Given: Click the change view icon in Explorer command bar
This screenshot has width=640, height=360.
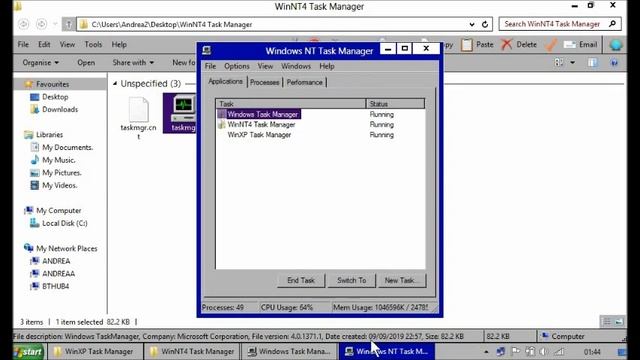Looking at the screenshot, I should click(559, 62).
